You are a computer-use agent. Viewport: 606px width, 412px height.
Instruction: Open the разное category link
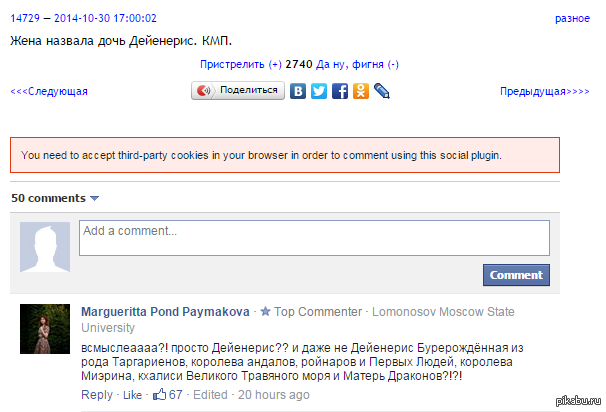[x=572, y=19]
